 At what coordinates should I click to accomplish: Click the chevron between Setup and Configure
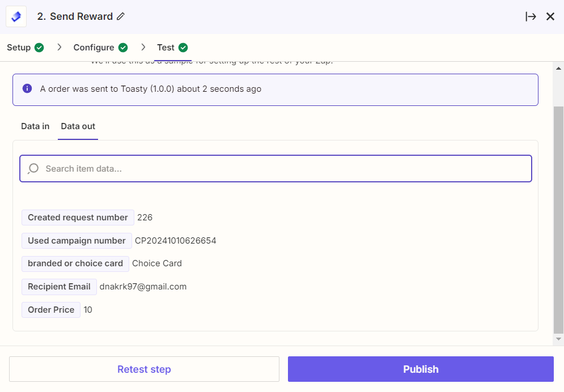click(x=60, y=48)
